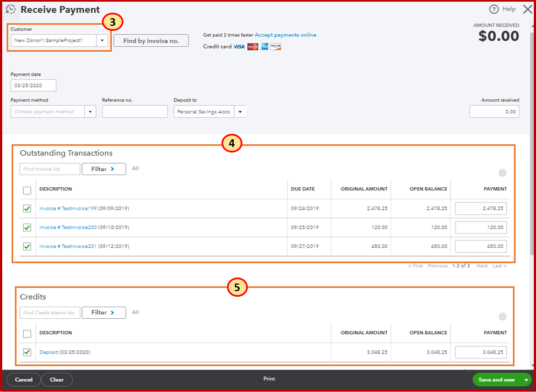Open Invoice # TestInvoice200 link
The height and width of the screenshot is (392, 536).
pyautogui.click(x=68, y=227)
